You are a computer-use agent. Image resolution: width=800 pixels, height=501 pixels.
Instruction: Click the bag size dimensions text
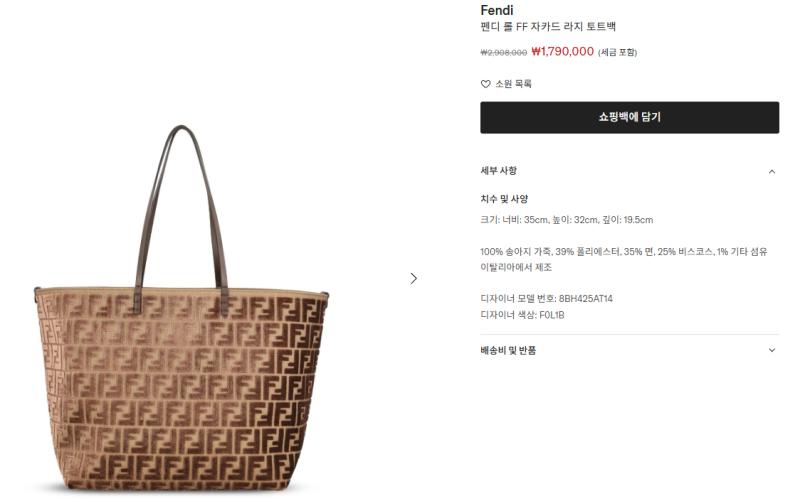tap(566, 220)
